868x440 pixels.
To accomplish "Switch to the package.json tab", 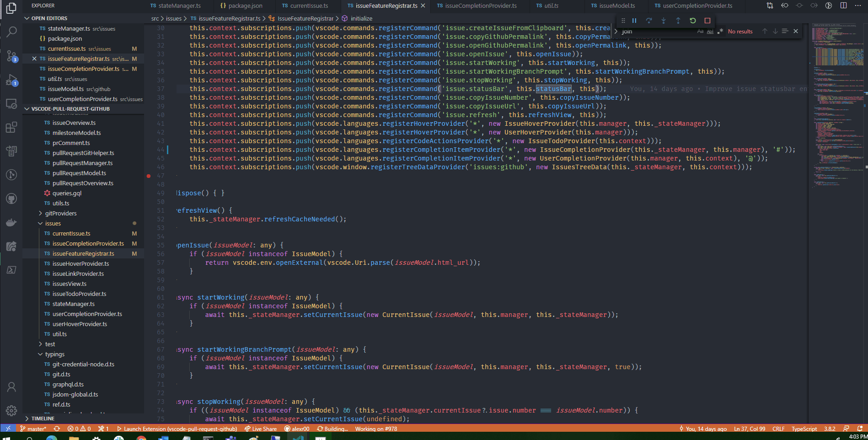I will (x=245, y=5).
